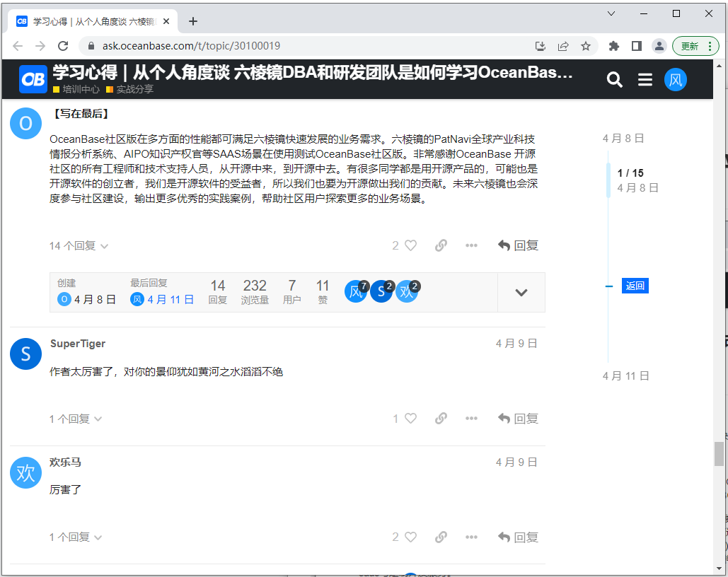Share this page via address bar share icon
The image size is (728, 577).
[563, 46]
